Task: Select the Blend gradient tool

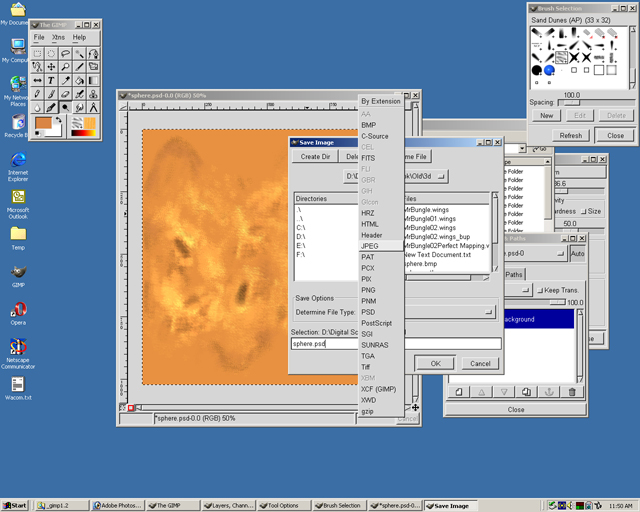Action: (93, 80)
